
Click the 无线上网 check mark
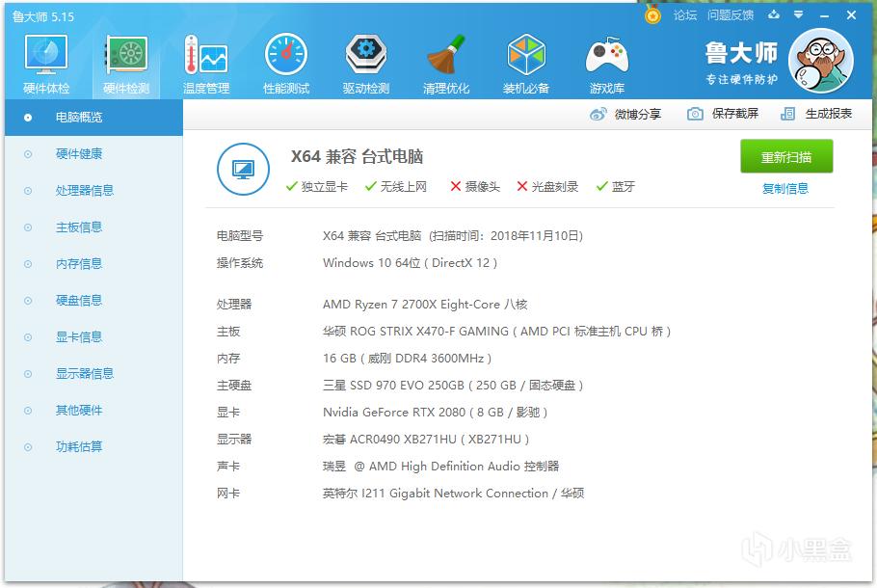pyautogui.click(x=370, y=186)
